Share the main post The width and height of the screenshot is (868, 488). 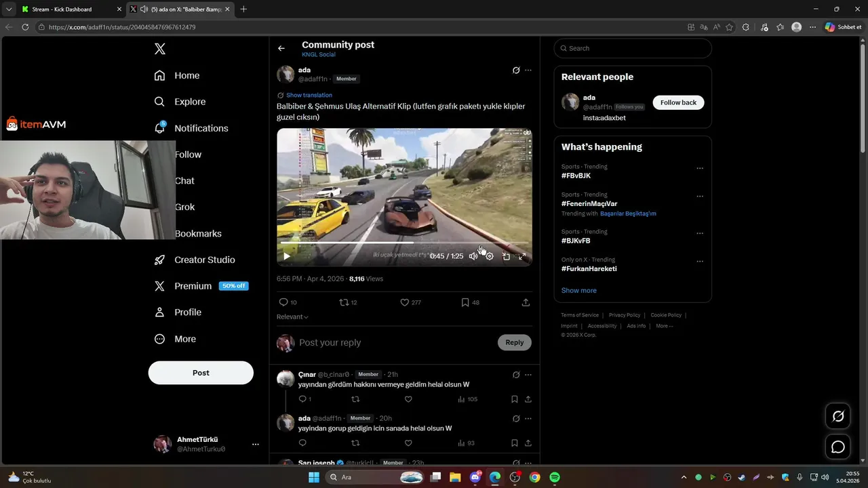click(x=526, y=302)
